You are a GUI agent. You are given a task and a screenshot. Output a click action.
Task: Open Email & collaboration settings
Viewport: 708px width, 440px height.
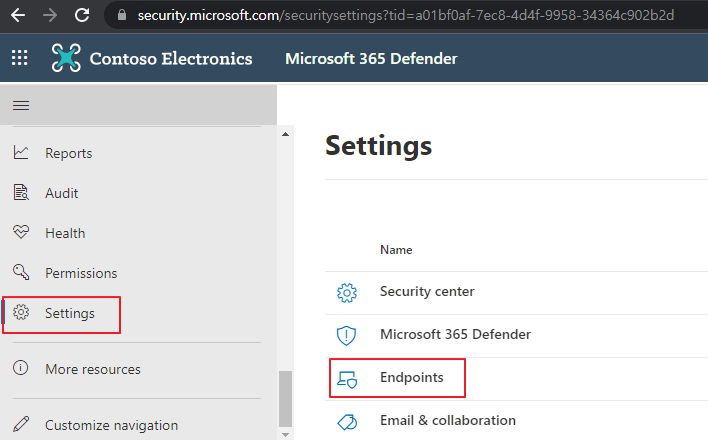[x=516, y=421]
